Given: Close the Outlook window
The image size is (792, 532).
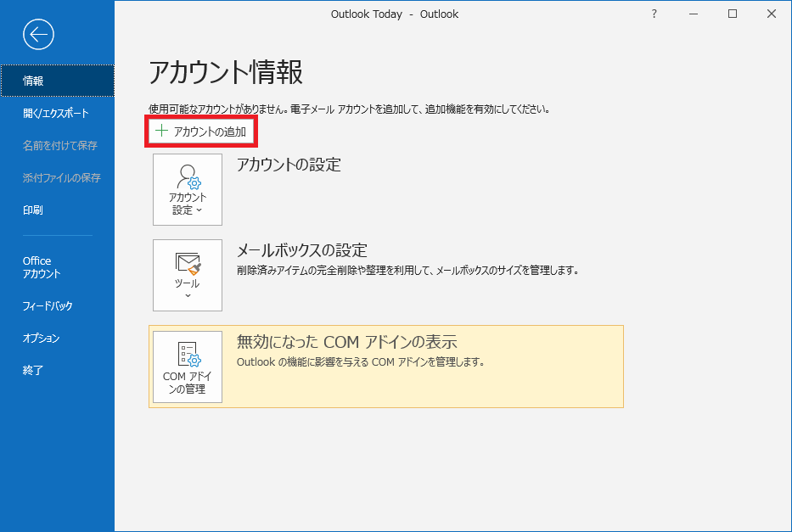Looking at the screenshot, I should click(x=772, y=14).
